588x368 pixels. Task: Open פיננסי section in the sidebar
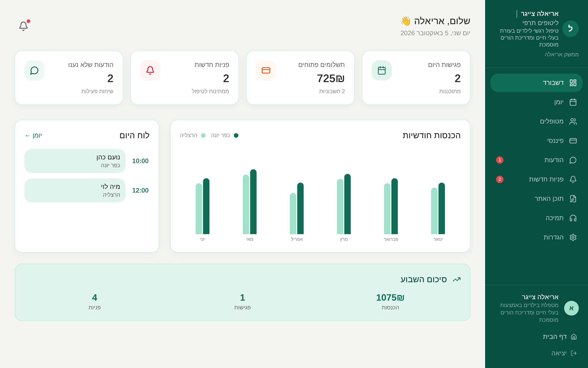536,141
